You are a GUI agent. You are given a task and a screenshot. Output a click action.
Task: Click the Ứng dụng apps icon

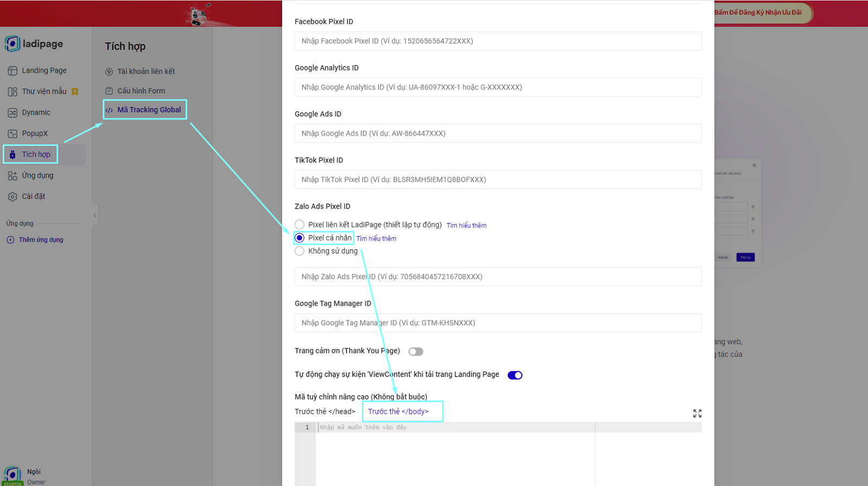[x=12, y=176]
